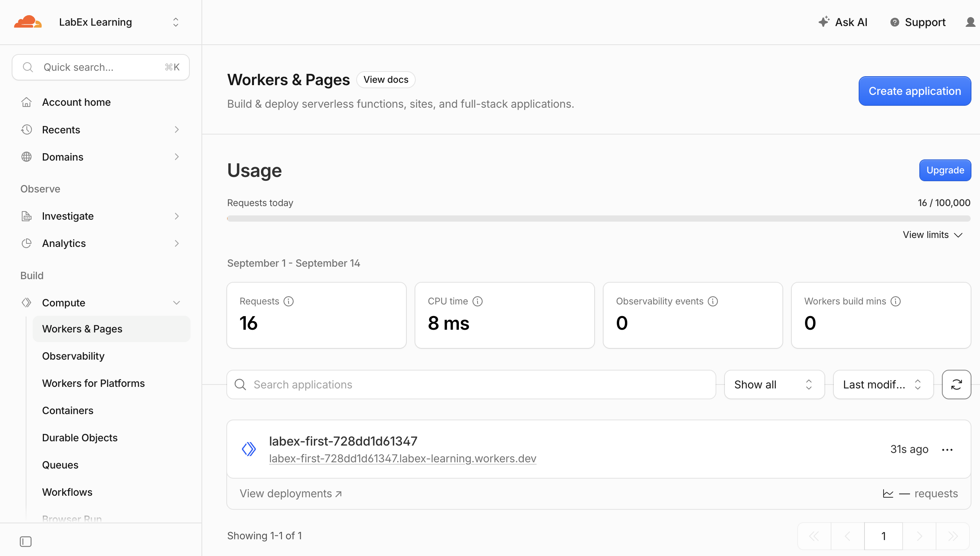Click the Account home house icon
Screen dimensions: 980x556
26,102
